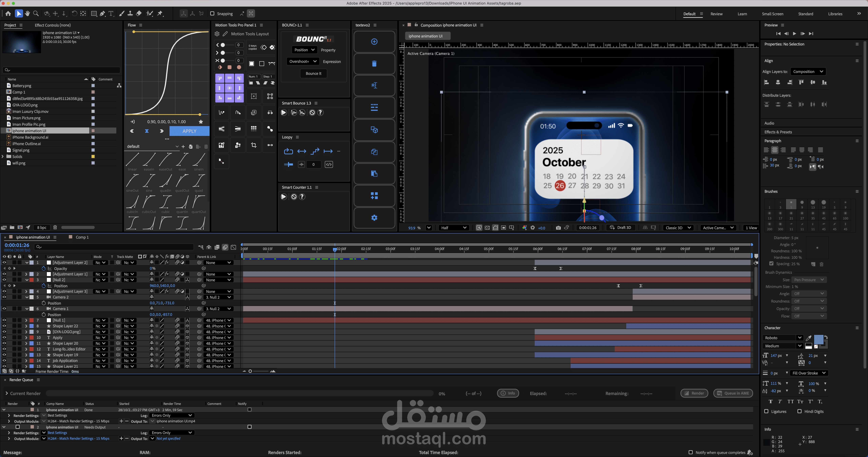Open the BOUNCr Position dropdown

pos(304,50)
